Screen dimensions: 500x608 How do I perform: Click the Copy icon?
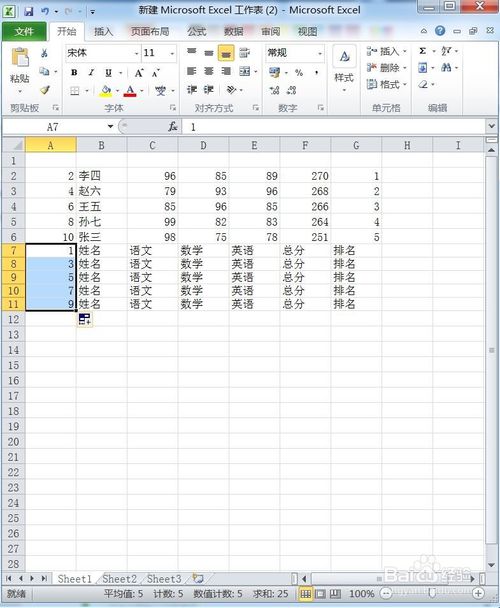[x=45, y=71]
